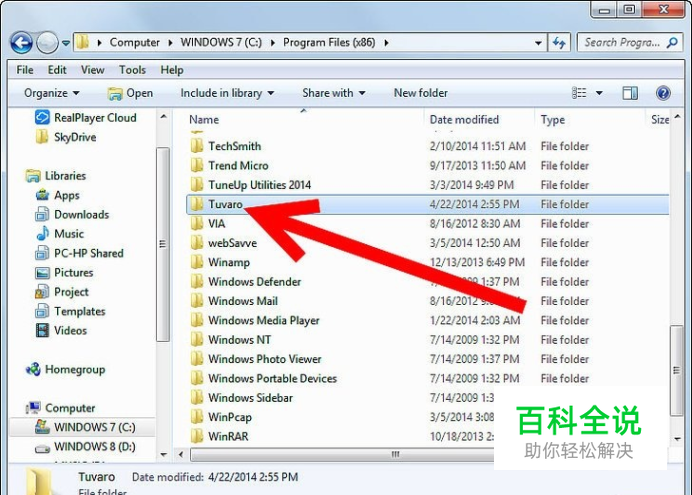692x495 pixels.
Task: Open the view options dropdown arrow
Action: click(599, 93)
